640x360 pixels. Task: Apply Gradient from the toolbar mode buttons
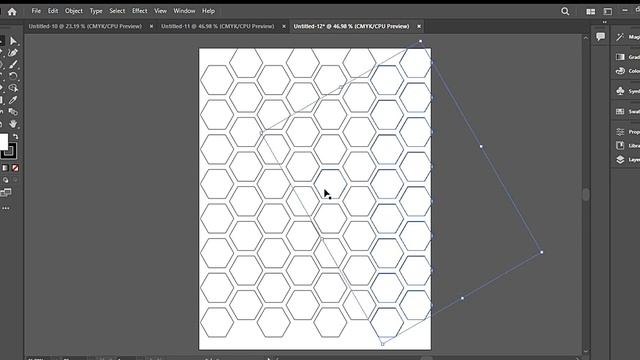(5, 168)
